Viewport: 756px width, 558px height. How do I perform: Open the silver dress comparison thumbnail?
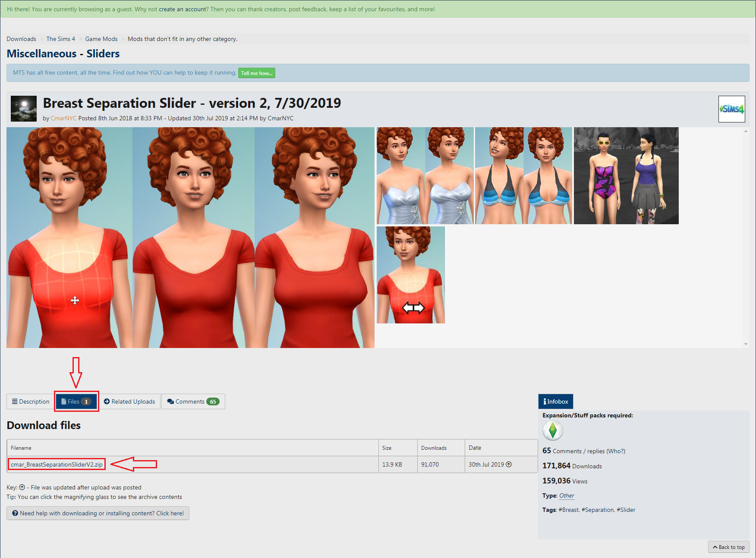[x=425, y=176]
